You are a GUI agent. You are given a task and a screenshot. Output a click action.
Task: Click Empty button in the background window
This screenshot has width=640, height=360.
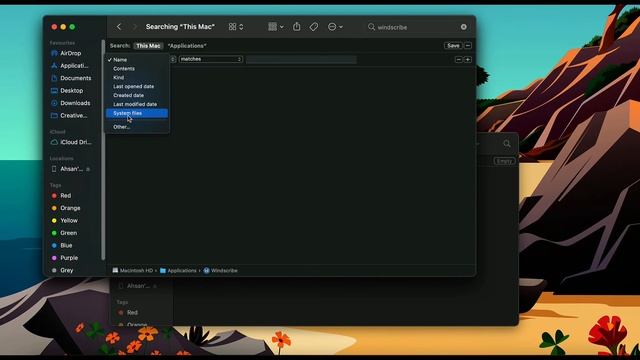504,161
